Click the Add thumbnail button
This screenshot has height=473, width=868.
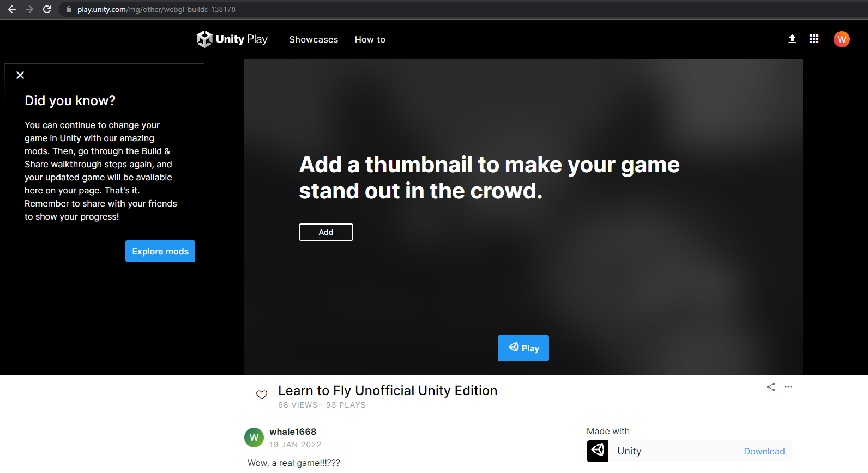[x=326, y=232]
